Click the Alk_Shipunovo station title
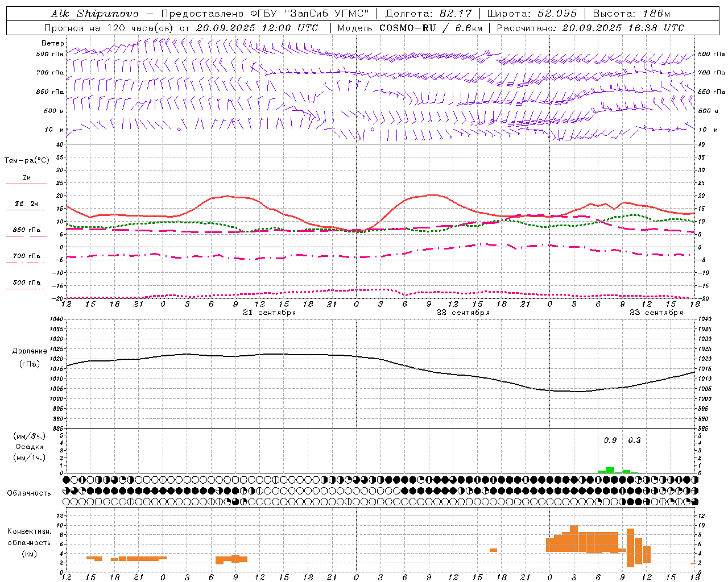The height and width of the screenshot is (582, 728). click(94, 14)
